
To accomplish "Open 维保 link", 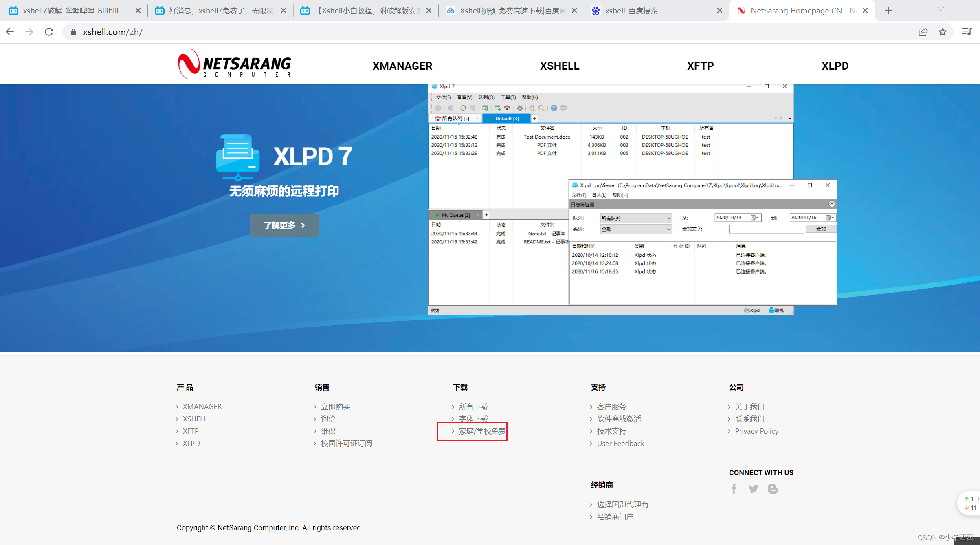I will (328, 431).
